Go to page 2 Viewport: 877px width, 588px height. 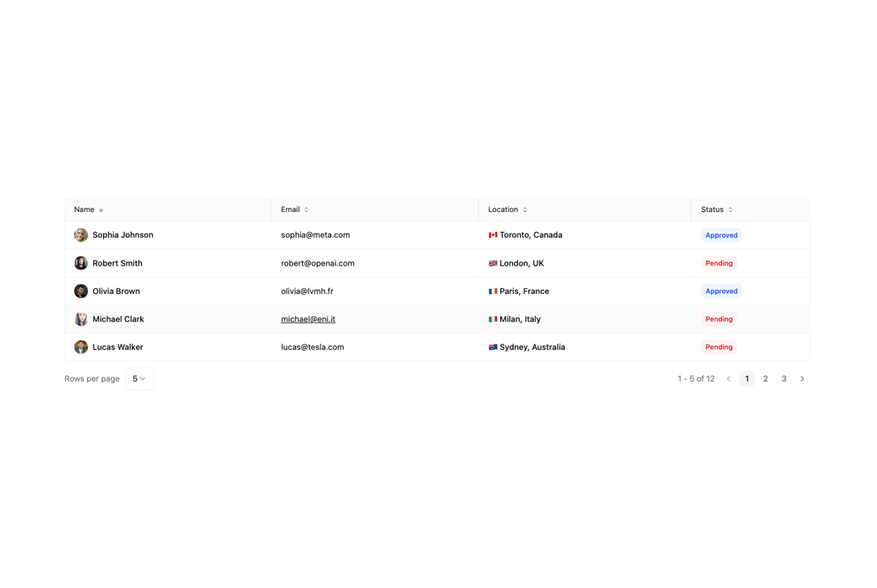[765, 378]
